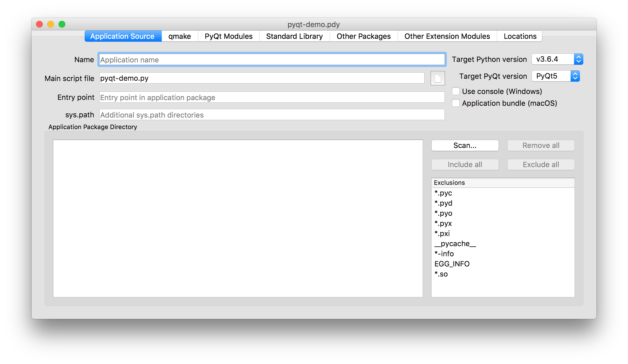Expand Target PyQt version dropdown
The image size is (628, 364).
click(555, 76)
